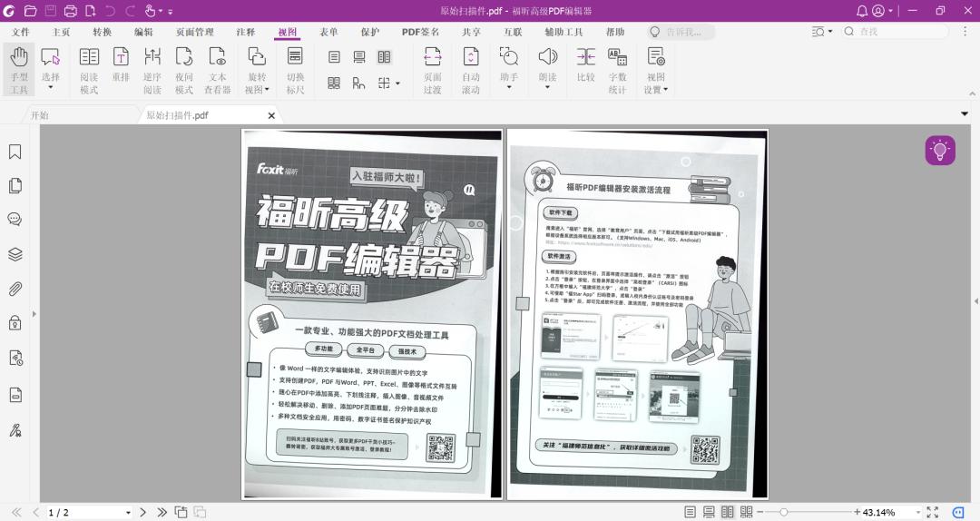Screen dimensions: 980x521
Task: Switch to the Share (共享) tab
Action: pyautogui.click(x=471, y=31)
